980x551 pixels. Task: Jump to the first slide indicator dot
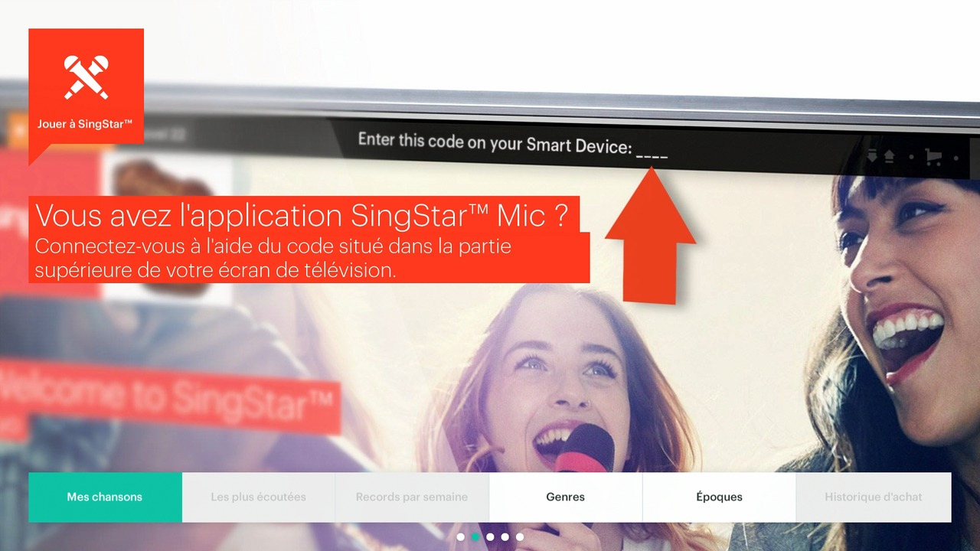click(x=460, y=537)
